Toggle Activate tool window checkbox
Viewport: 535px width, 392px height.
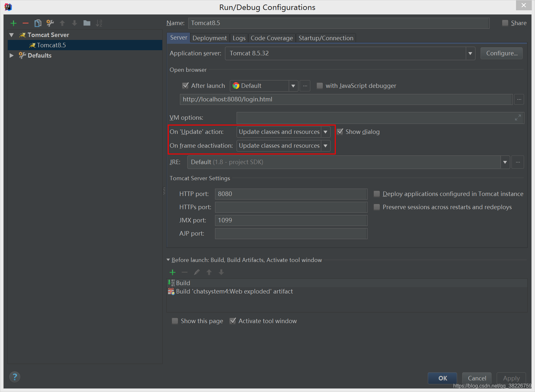[232, 321]
